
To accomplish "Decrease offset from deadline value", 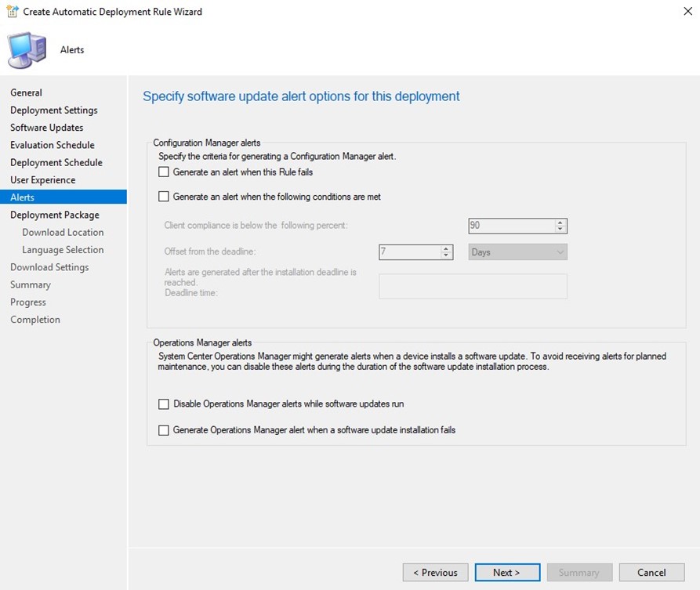I will [446, 255].
